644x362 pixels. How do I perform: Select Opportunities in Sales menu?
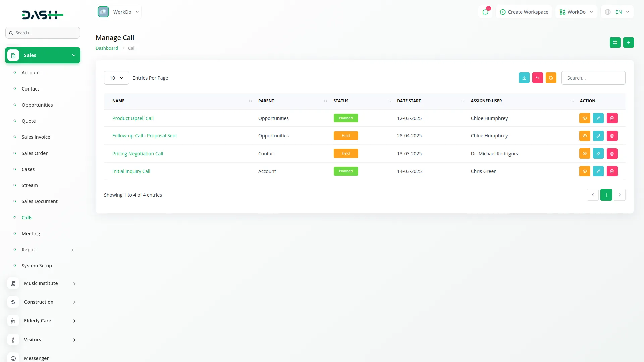pyautogui.click(x=37, y=105)
